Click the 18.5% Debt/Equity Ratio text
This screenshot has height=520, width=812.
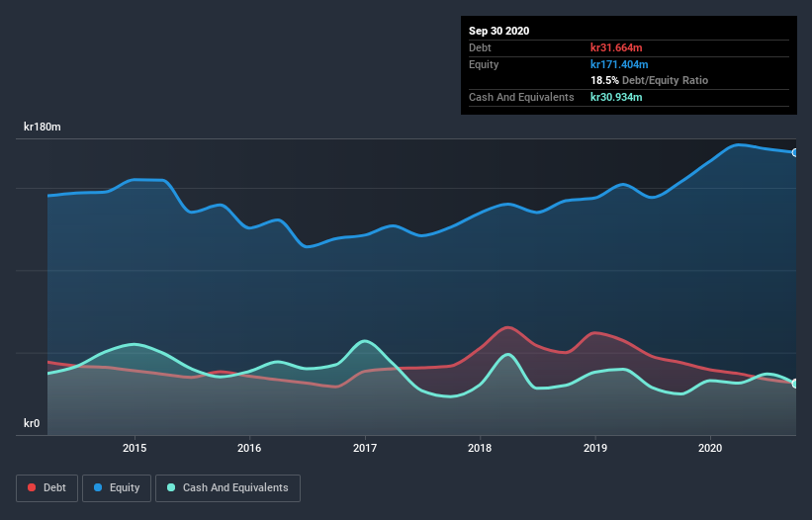(x=650, y=80)
